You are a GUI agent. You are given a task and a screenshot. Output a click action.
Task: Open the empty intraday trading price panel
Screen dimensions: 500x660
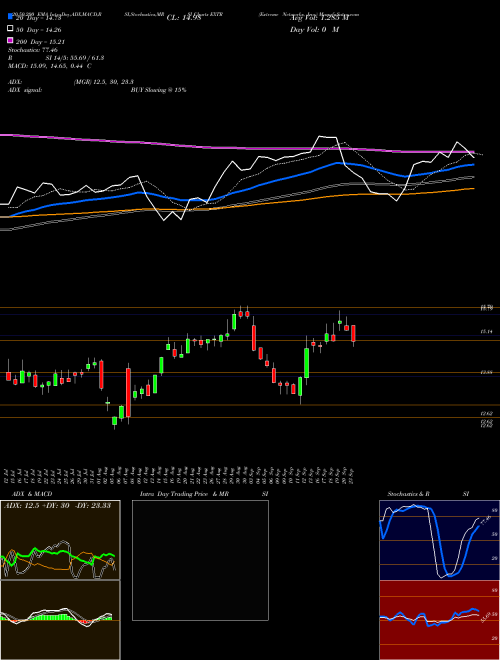pos(200,560)
